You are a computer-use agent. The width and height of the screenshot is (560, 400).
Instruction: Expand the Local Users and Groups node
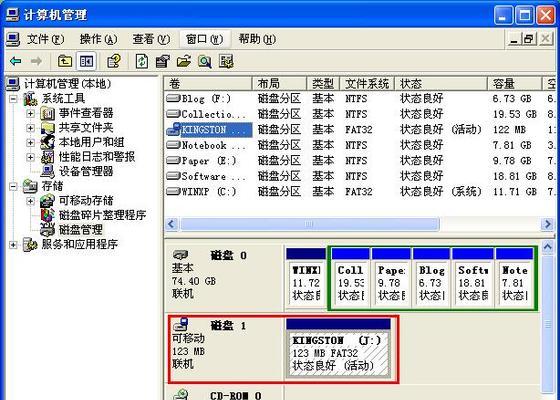click(x=30, y=142)
